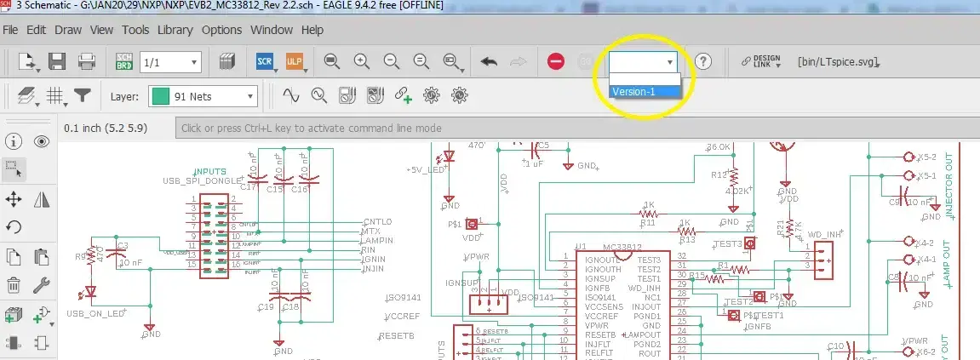The height and width of the screenshot is (360, 980).
Task: Toggle the Show eye tool
Action: [41, 142]
